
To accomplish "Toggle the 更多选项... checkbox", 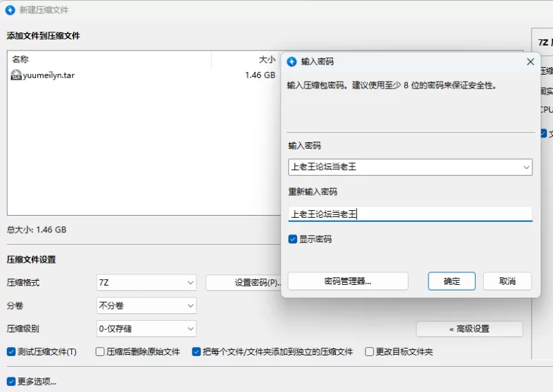I will coord(11,382).
